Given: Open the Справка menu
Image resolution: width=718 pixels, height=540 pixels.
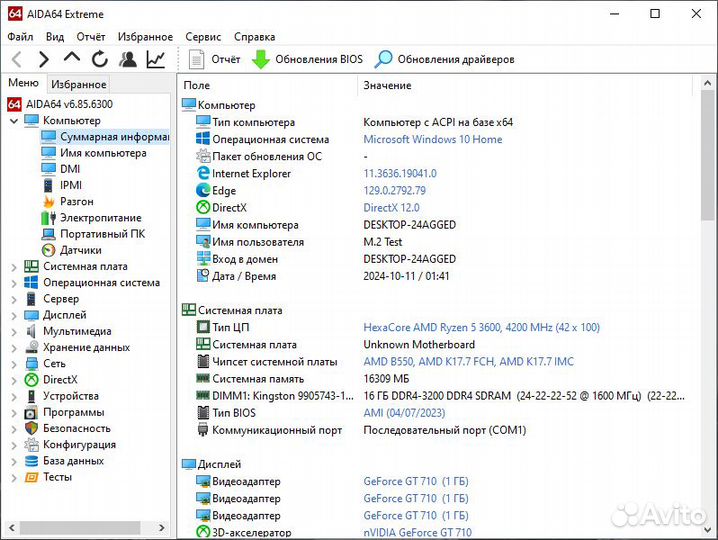Looking at the screenshot, I should point(255,37).
